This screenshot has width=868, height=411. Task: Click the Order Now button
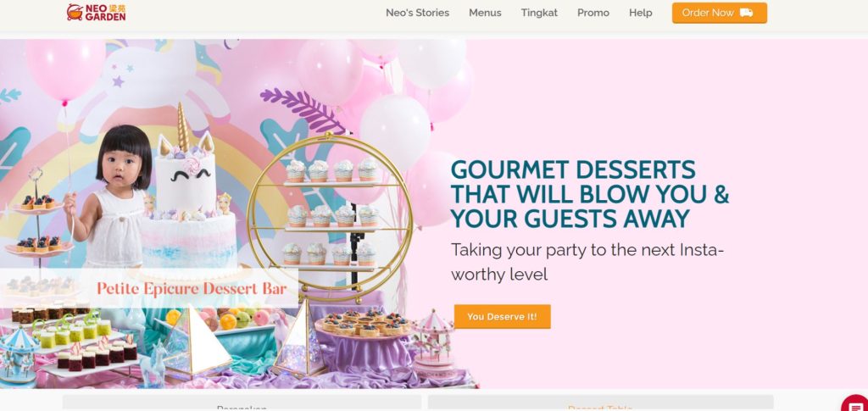(719, 13)
